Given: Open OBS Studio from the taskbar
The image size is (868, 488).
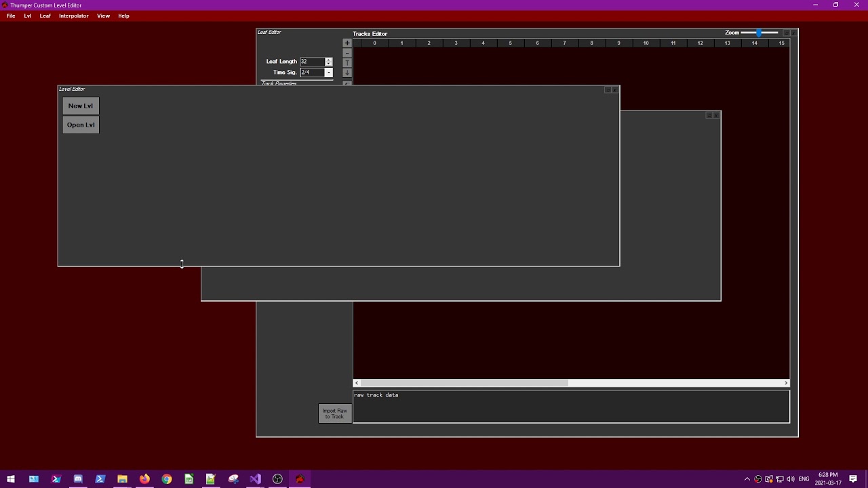Looking at the screenshot, I should click(x=277, y=479).
